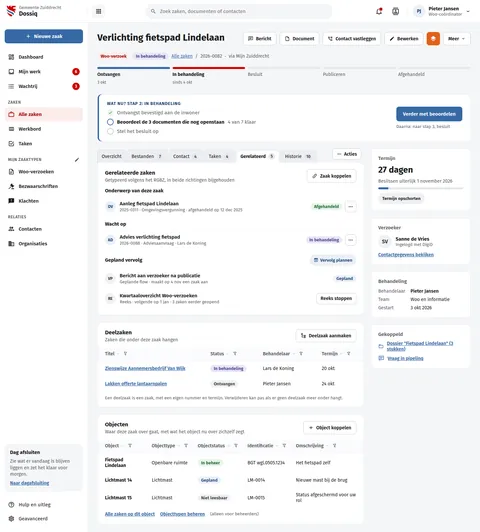The width and height of the screenshot is (480, 532).
Task: Click the Document button in header
Action: [300, 39]
